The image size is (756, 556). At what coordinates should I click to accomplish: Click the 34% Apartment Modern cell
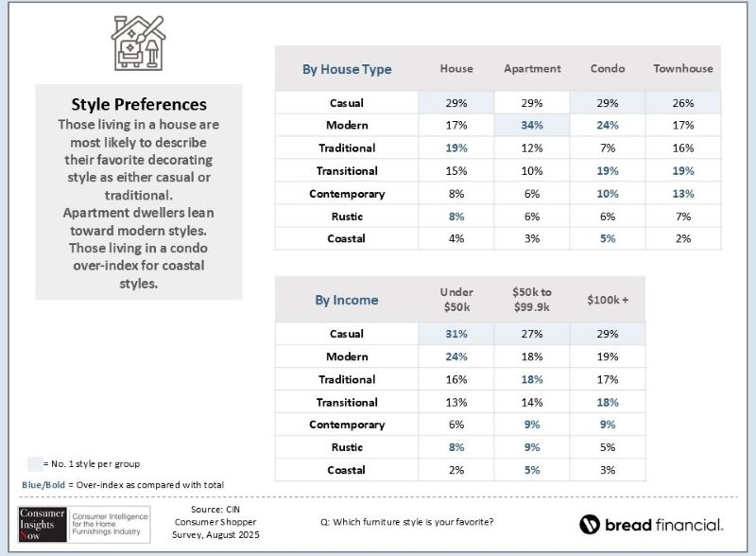532,125
